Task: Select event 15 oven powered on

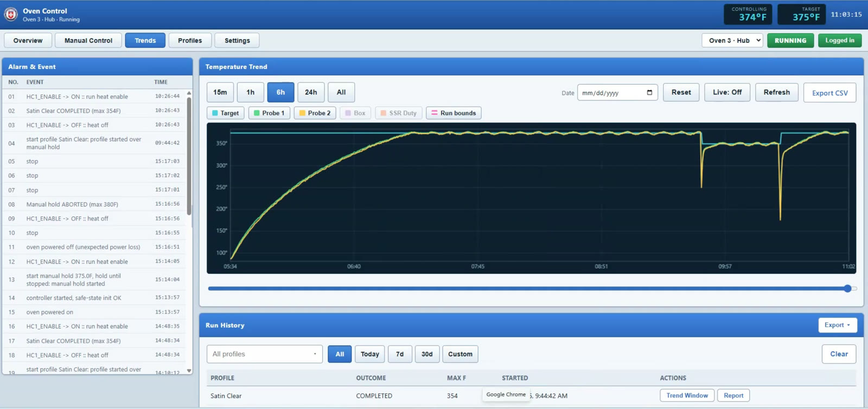Action: pos(94,312)
